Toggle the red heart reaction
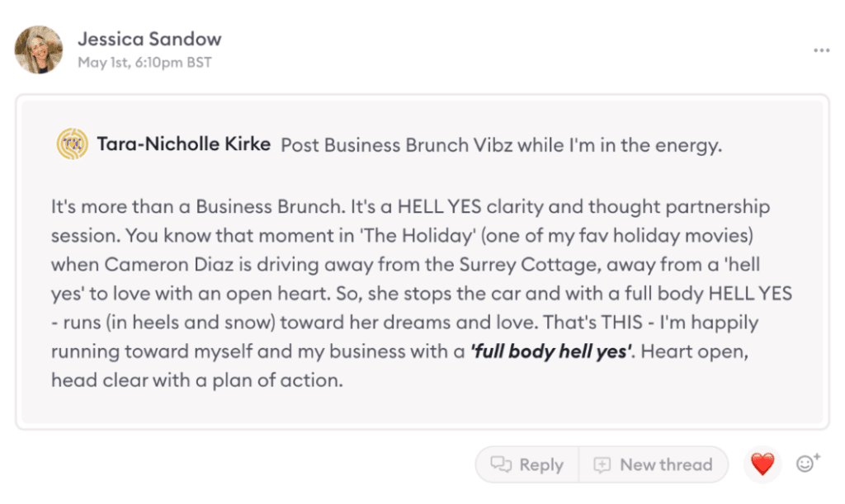 762,464
